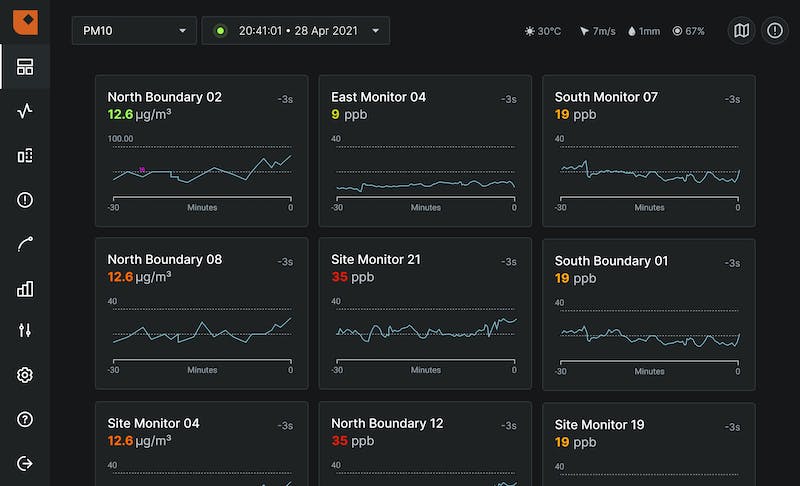The height and width of the screenshot is (486, 800).
Task: Click the 12.6 value on North Boundary 08
Action: pyautogui.click(x=120, y=277)
